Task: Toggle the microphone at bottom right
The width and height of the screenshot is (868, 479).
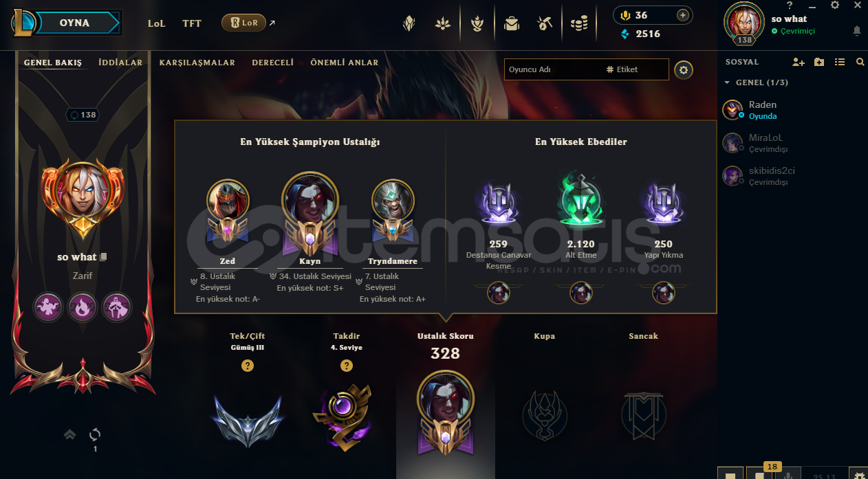Action: click(790, 475)
